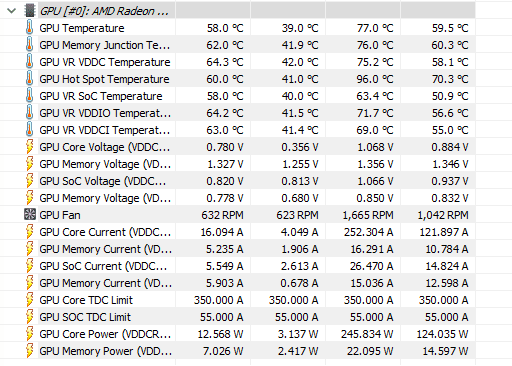Click SoC Voltage average value 0.937 V
The height and width of the screenshot is (366, 512).
click(x=450, y=181)
